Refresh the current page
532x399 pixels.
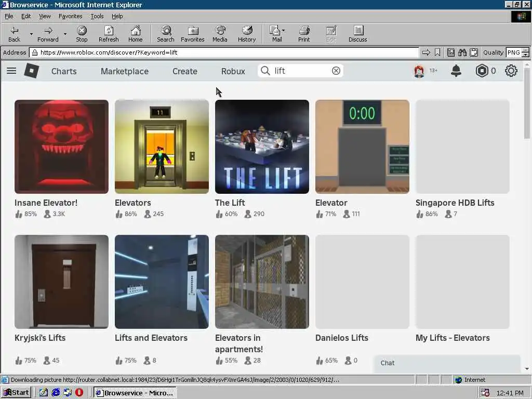109,34
